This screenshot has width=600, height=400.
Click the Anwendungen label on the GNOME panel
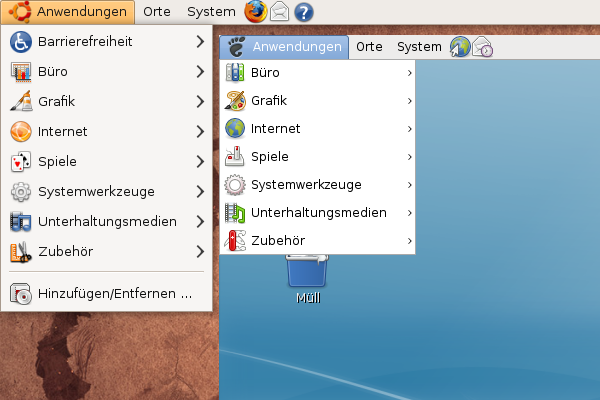pyautogui.click(x=297, y=47)
